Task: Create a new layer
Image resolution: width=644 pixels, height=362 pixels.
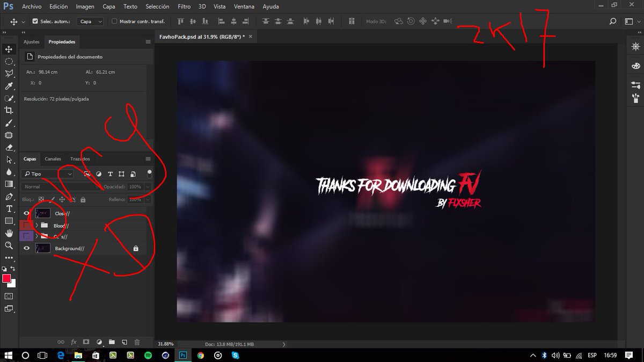Action: pos(124,342)
